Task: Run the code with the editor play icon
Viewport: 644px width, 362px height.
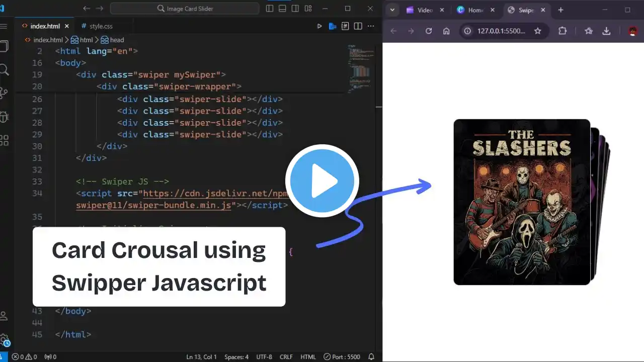Action: click(x=319, y=26)
